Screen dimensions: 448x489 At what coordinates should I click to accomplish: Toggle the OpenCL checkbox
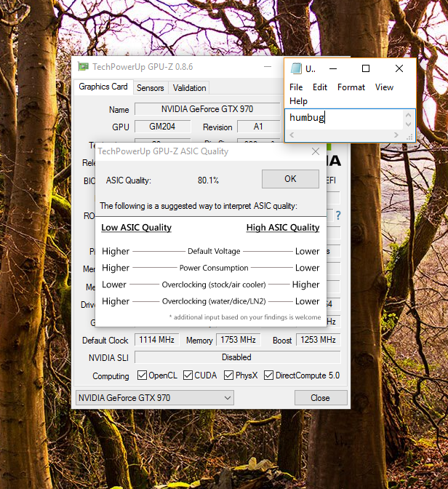tap(143, 375)
